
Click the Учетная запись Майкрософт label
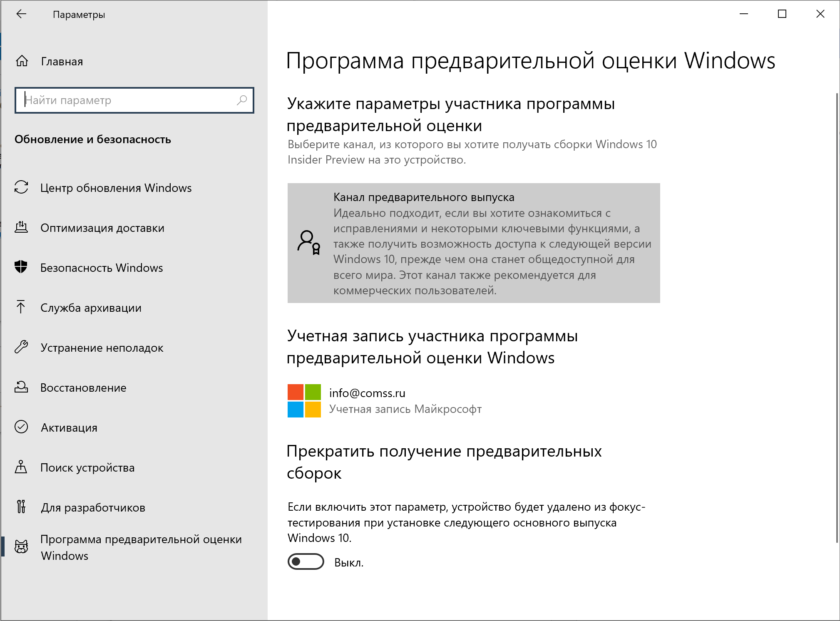point(405,409)
